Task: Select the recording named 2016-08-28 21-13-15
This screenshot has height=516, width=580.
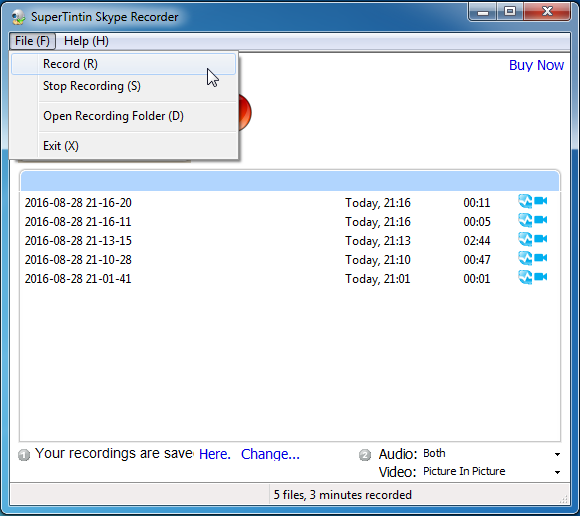Action: [x=78, y=240]
